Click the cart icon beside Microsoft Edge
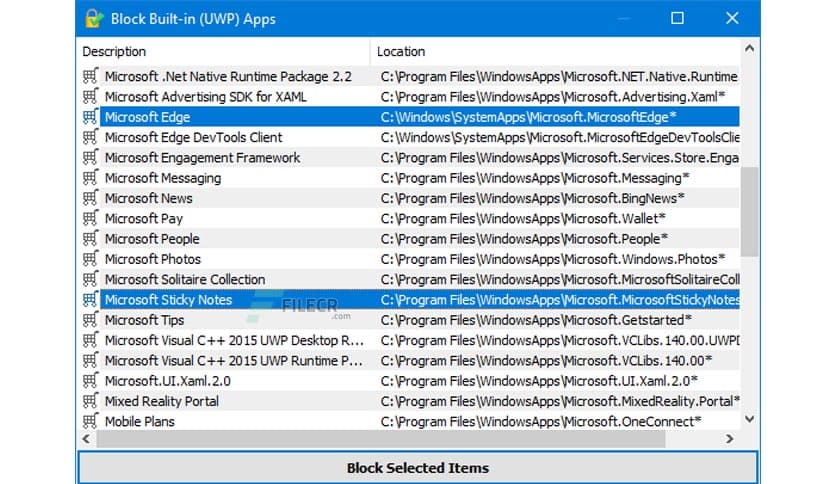 [x=91, y=117]
